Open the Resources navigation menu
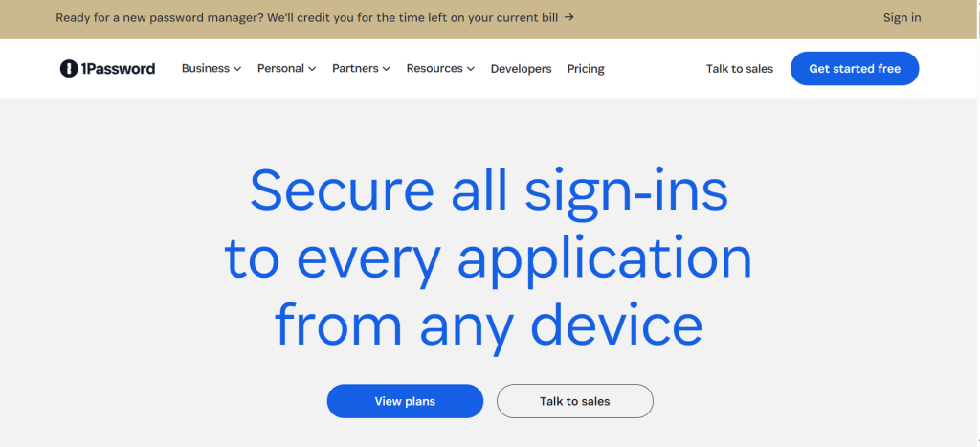 434,69
